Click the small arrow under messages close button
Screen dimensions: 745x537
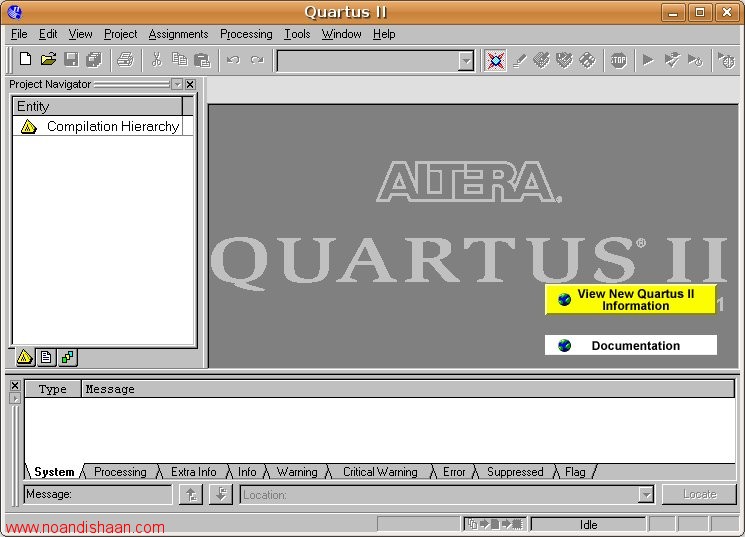pyautogui.click(x=15, y=399)
